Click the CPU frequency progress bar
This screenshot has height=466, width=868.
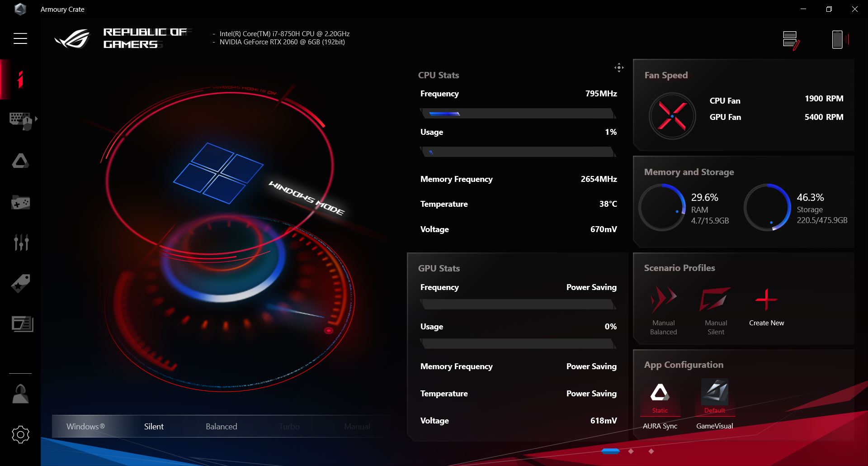[518, 113]
